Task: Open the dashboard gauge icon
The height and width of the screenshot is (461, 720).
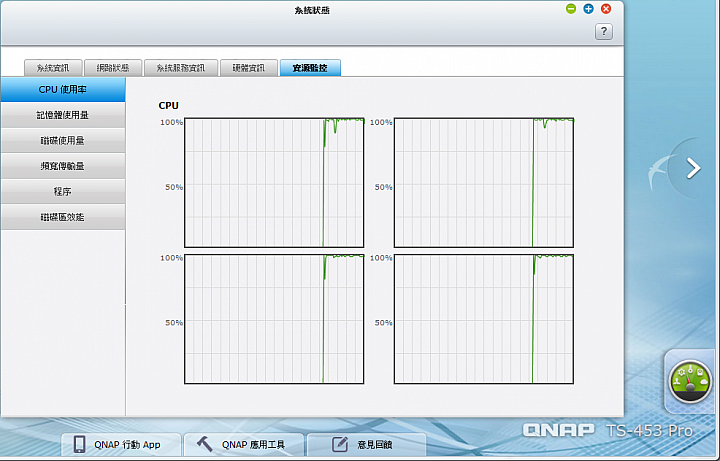Action: pyautogui.click(x=690, y=382)
